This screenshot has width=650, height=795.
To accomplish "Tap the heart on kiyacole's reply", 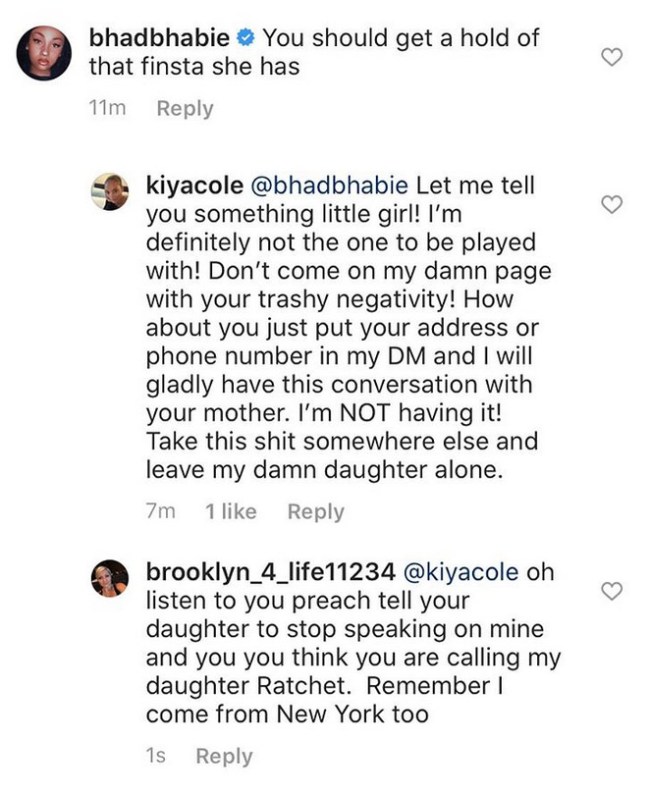I will click(x=610, y=205).
